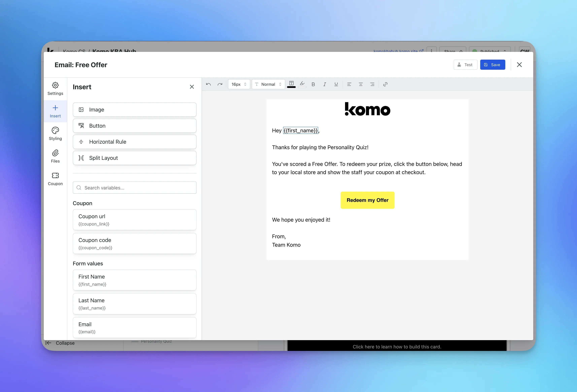Click 'Thanks for playing the Personality Quiz!' text
Viewport: 577px width, 392px height.
[x=320, y=147]
